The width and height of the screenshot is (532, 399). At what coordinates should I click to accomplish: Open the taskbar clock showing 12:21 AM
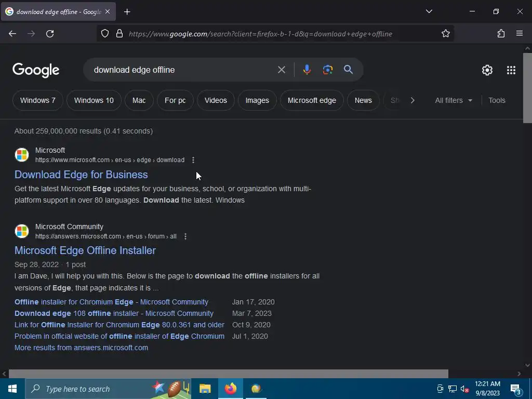[x=487, y=389]
